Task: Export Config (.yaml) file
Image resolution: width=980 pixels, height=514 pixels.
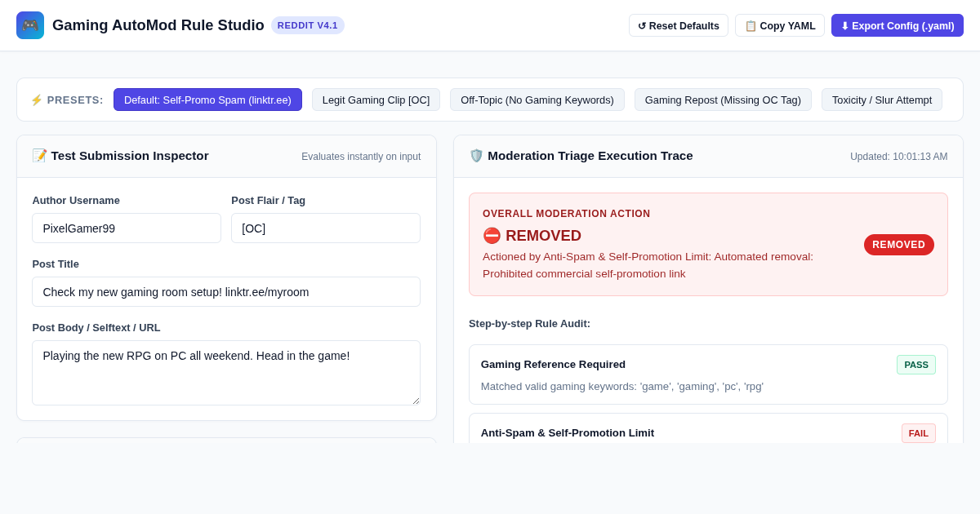Action: [x=898, y=25]
